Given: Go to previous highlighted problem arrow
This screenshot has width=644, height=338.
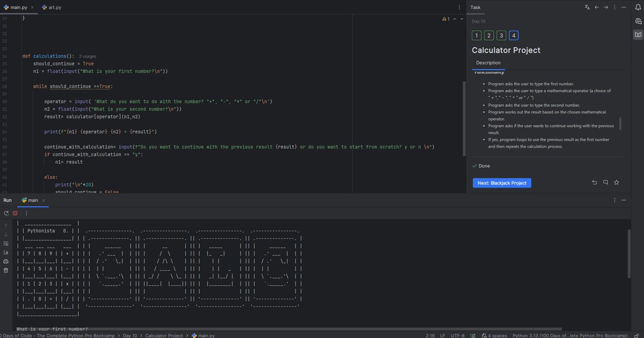Looking at the screenshot, I should click(454, 19).
